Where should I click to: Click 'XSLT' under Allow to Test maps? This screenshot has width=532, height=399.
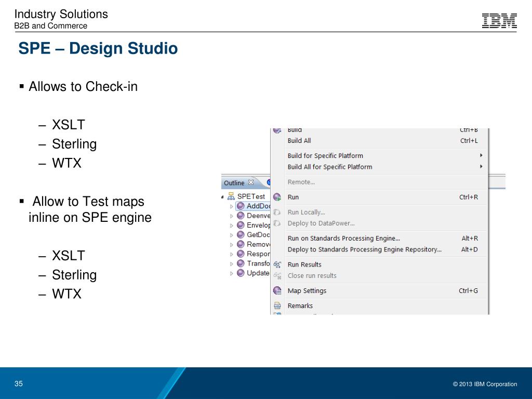coord(68,256)
